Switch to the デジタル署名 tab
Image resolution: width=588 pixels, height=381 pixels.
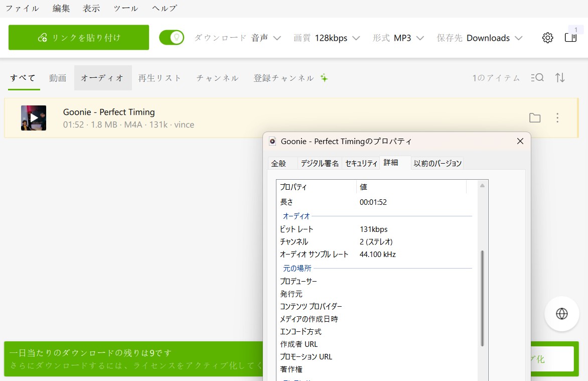[320, 163]
